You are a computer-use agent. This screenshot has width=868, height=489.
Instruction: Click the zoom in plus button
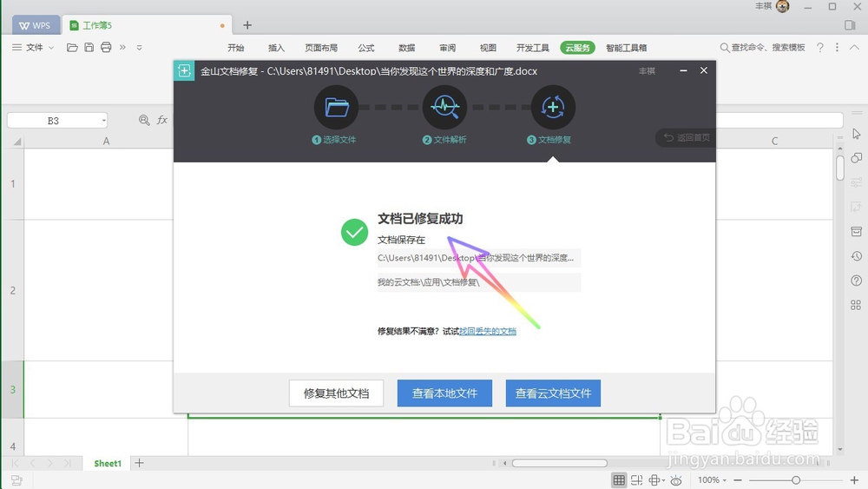coord(854,480)
